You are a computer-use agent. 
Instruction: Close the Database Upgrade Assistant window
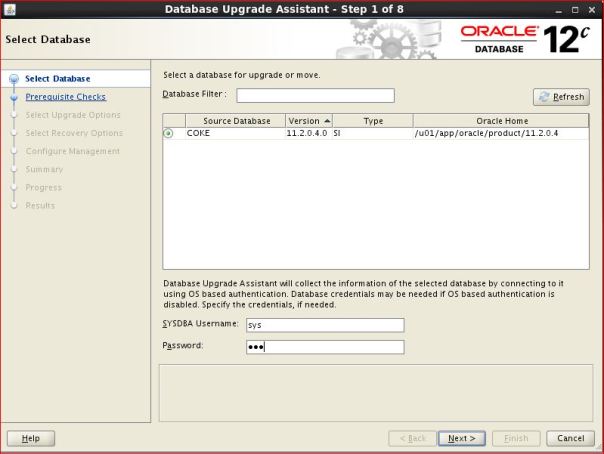click(x=591, y=9)
